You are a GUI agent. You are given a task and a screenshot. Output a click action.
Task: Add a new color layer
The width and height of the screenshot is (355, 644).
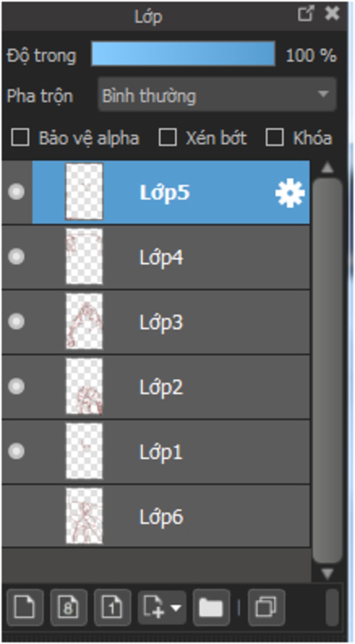pyautogui.click(x=25, y=607)
